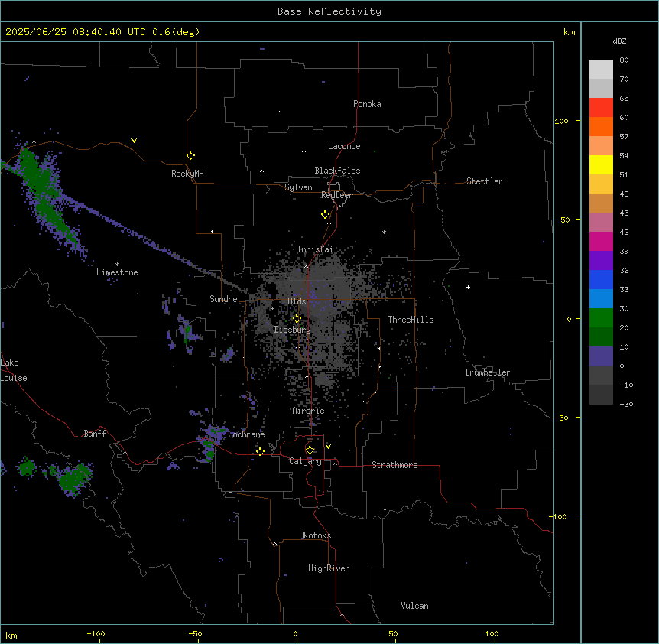Click the Ponoka city label

tap(367, 104)
